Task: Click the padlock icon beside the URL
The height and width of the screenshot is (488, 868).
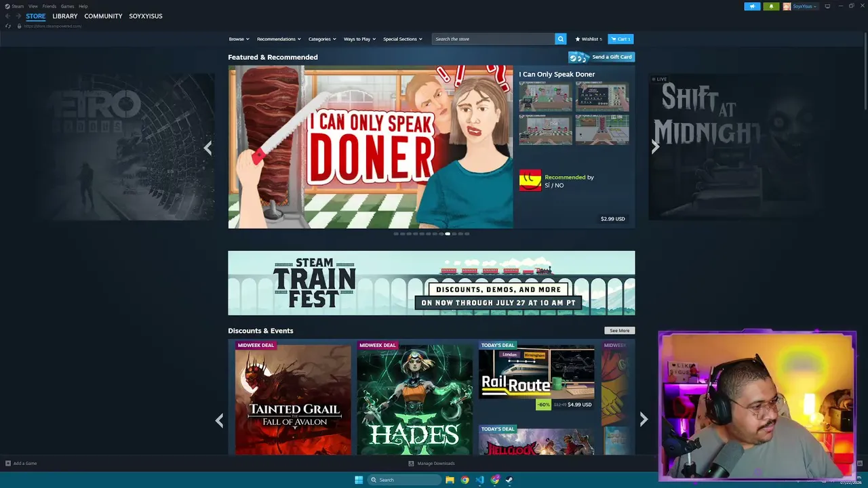Action: (x=19, y=26)
